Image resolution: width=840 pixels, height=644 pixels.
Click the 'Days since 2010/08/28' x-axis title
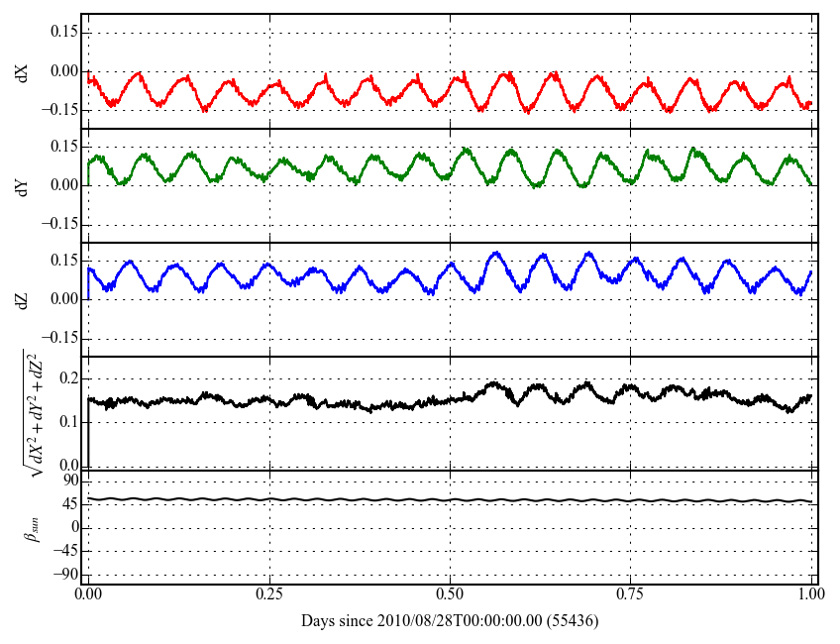click(450, 621)
